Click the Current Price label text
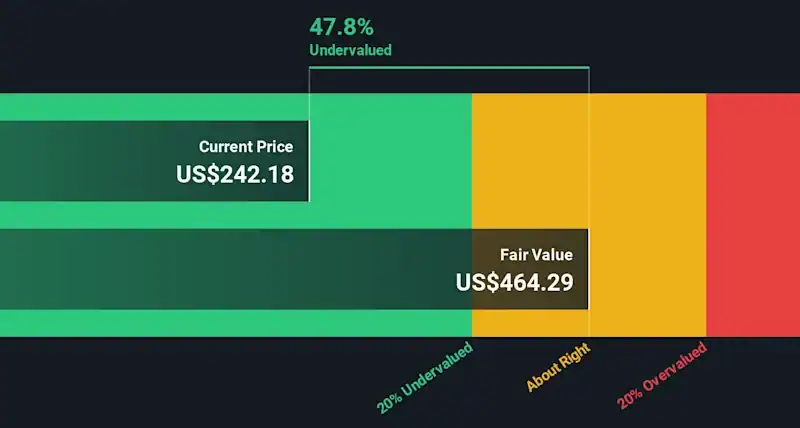 [246, 146]
